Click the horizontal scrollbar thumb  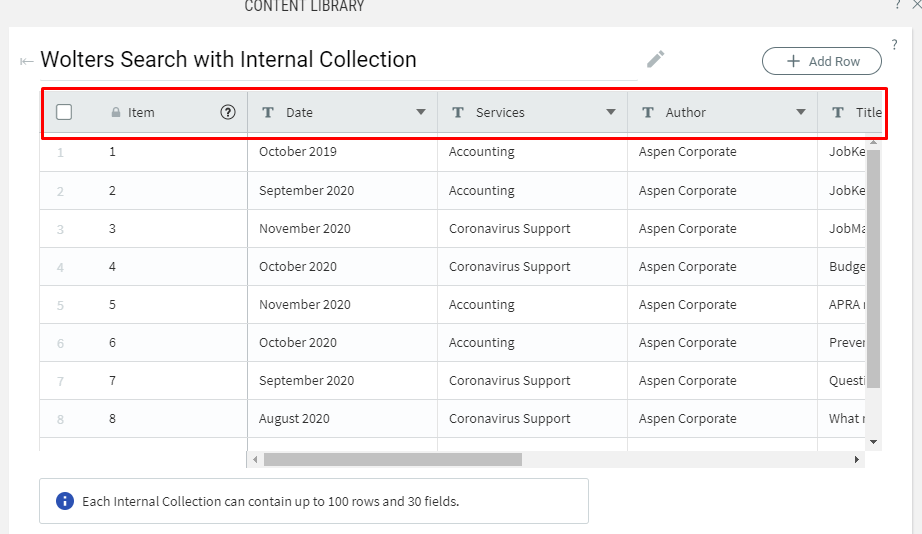click(392, 460)
